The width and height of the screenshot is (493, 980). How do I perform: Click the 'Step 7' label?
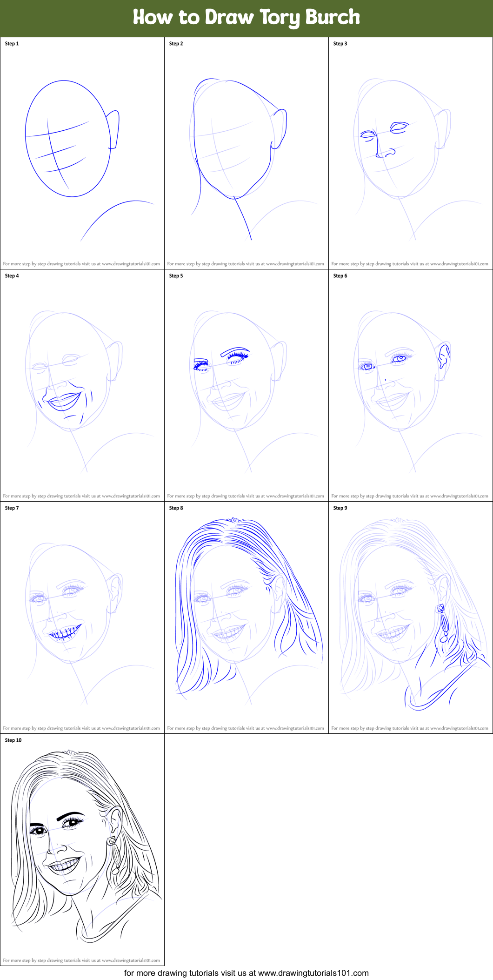coord(12,508)
